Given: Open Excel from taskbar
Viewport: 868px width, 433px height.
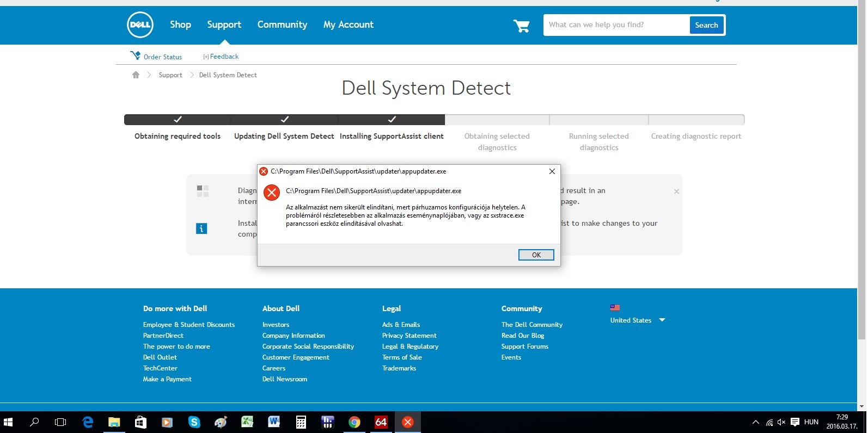Looking at the screenshot, I should point(247,422).
